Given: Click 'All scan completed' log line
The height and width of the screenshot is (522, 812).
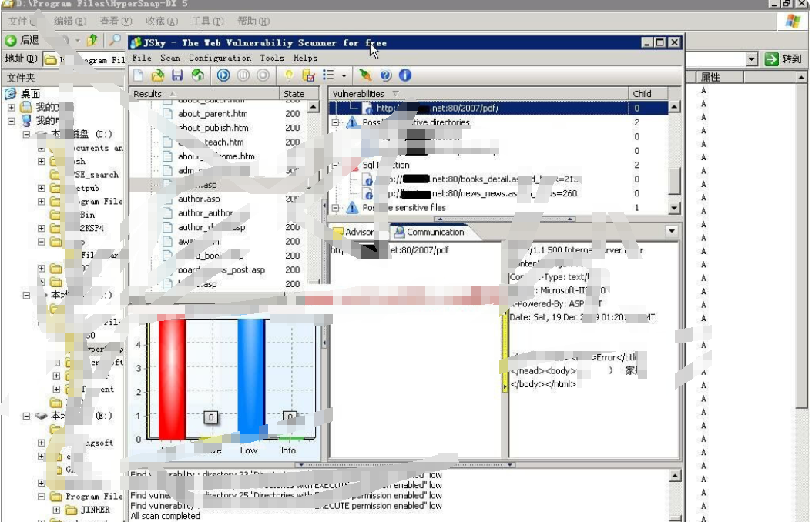Looking at the screenshot, I should (x=165, y=516).
